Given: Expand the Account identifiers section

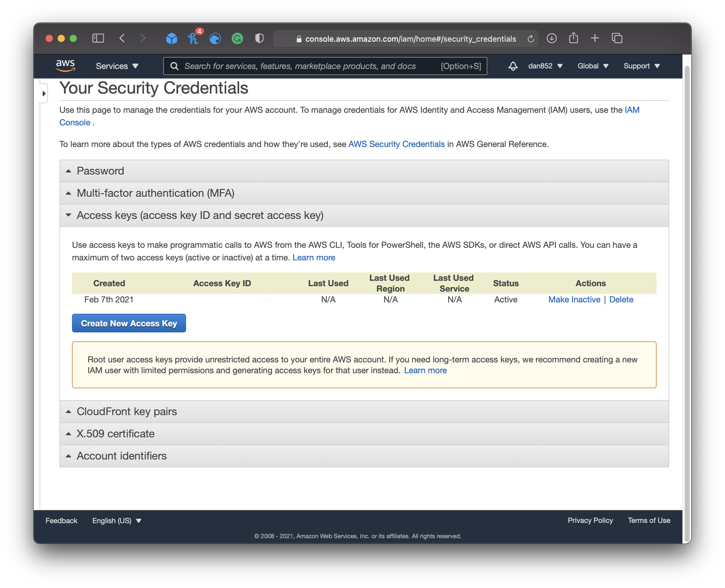Looking at the screenshot, I should (364, 456).
